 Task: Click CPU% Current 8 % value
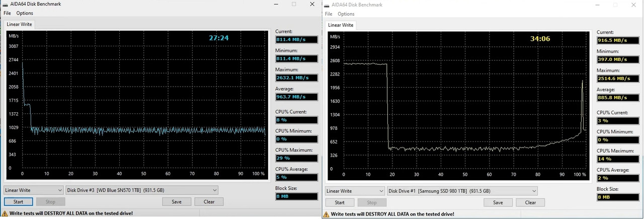(x=297, y=120)
